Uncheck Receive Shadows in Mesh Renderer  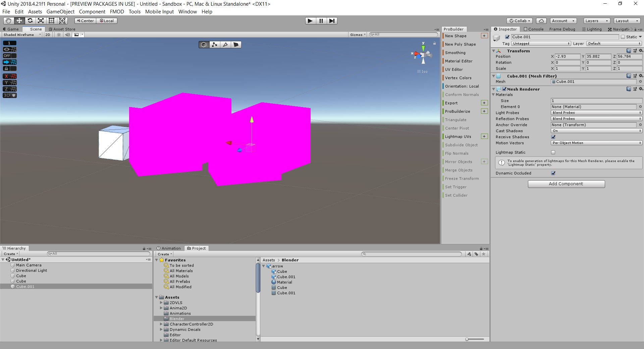(x=553, y=137)
